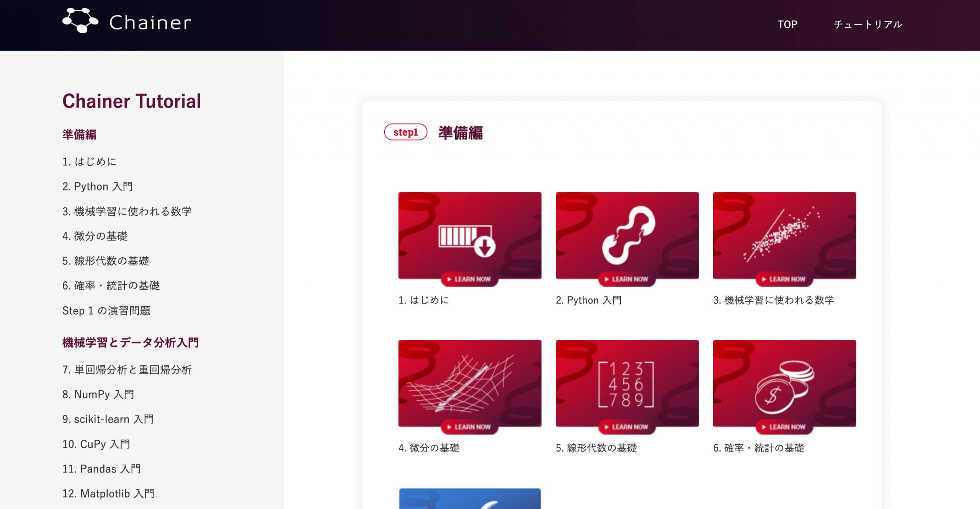This screenshot has width=980, height=509.
Task: Click card caption 6. 確率・統計の基礎
Action: coord(758,448)
